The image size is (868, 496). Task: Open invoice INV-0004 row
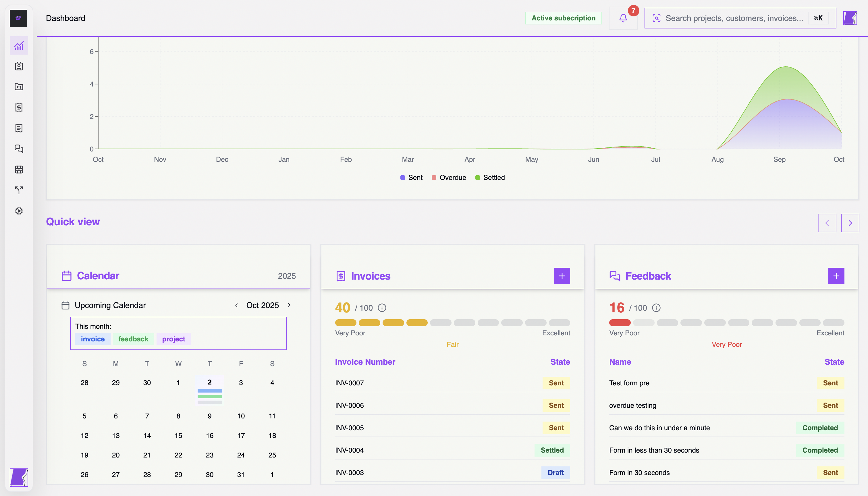point(350,450)
